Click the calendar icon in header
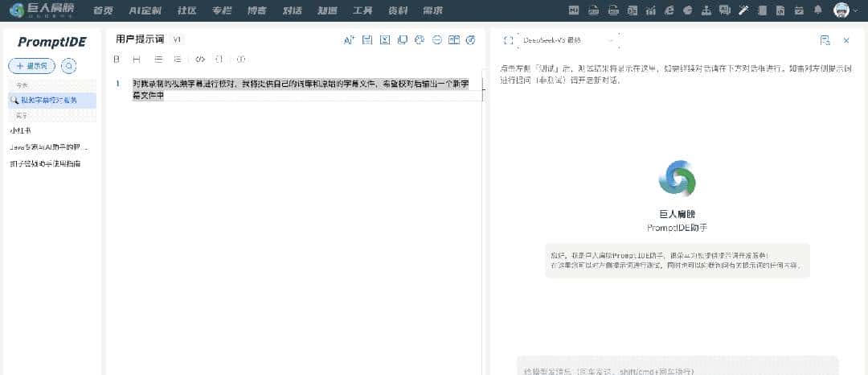This screenshot has width=868, height=375. tap(799, 10)
